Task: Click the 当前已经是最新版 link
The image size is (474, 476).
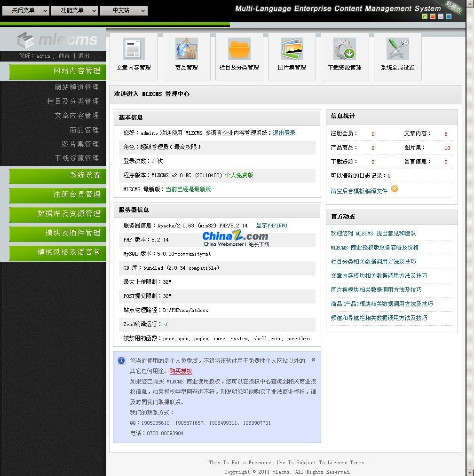Action: point(188,189)
